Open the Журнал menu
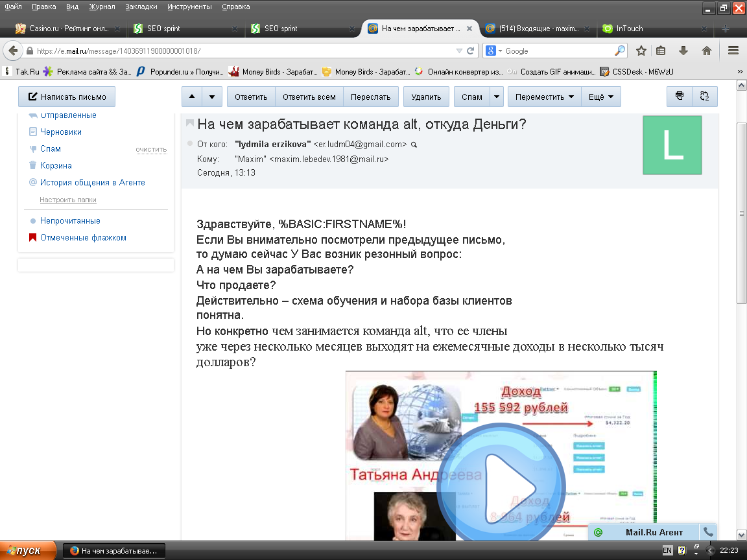The width and height of the screenshot is (747, 560). point(102,6)
